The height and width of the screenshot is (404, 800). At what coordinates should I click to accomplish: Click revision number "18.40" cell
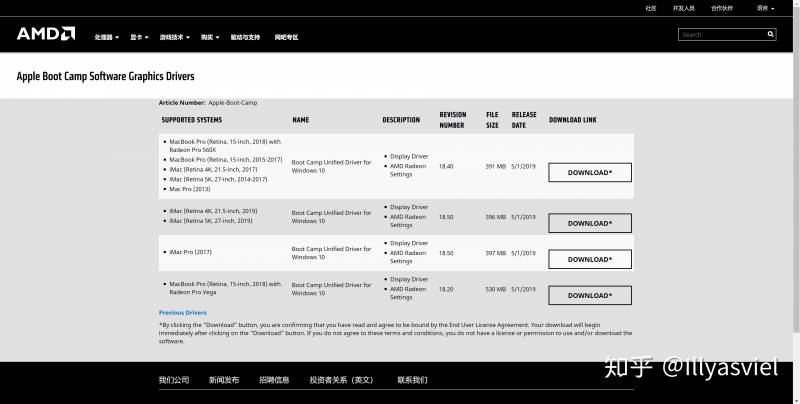point(446,166)
